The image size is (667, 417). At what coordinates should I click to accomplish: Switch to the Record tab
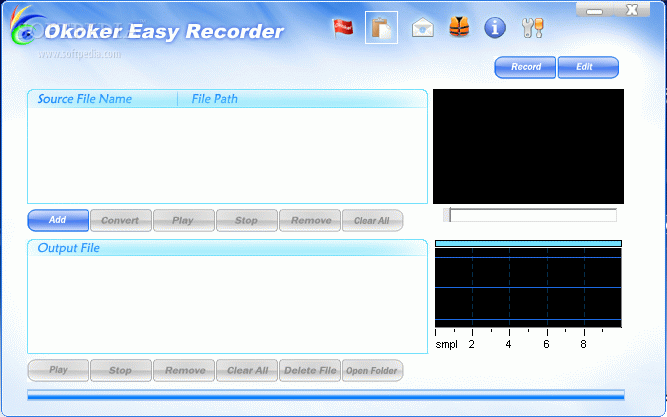tap(525, 67)
